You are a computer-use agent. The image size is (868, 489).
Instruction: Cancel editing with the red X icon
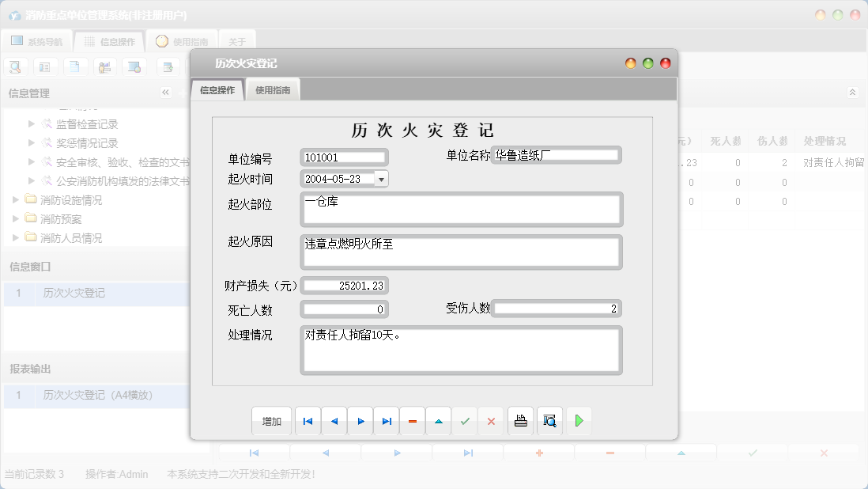(491, 421)
